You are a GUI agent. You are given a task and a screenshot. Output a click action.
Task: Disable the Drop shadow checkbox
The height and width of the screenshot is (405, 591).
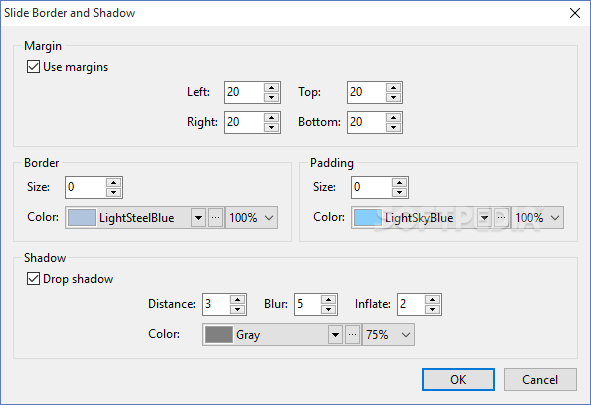(x=33, y=279)
